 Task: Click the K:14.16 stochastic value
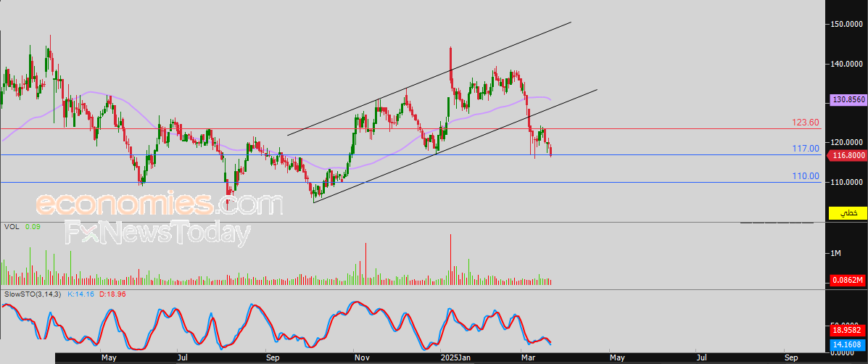(x=81, y=294)
